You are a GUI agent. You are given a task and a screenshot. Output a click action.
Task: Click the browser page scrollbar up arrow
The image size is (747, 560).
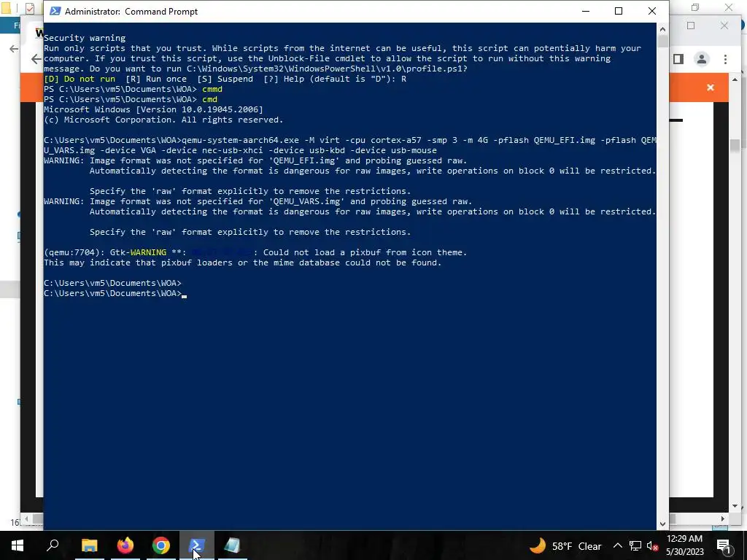[x=735, y=79]
